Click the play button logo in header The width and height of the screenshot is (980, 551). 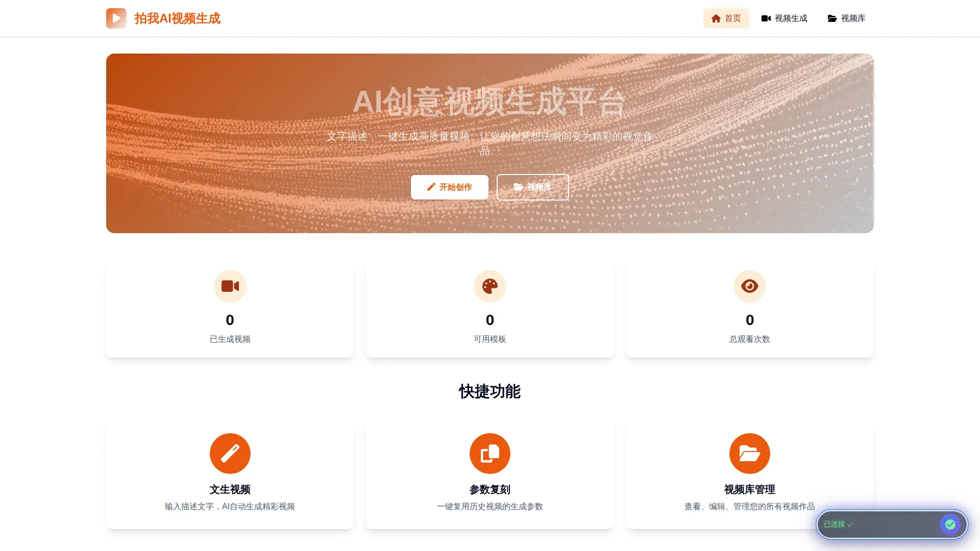tap(116, 18)
